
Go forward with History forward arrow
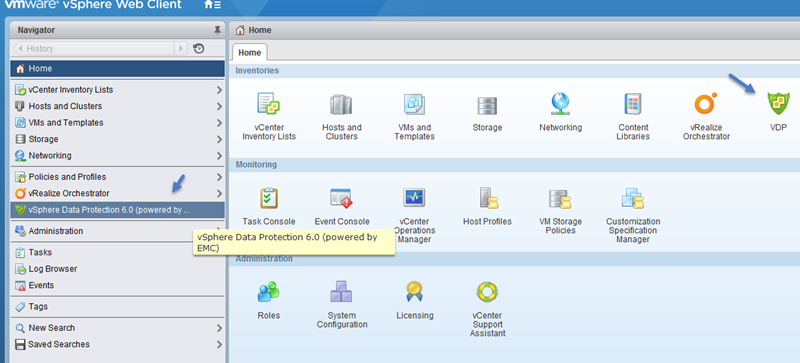(x=181, y=49)
